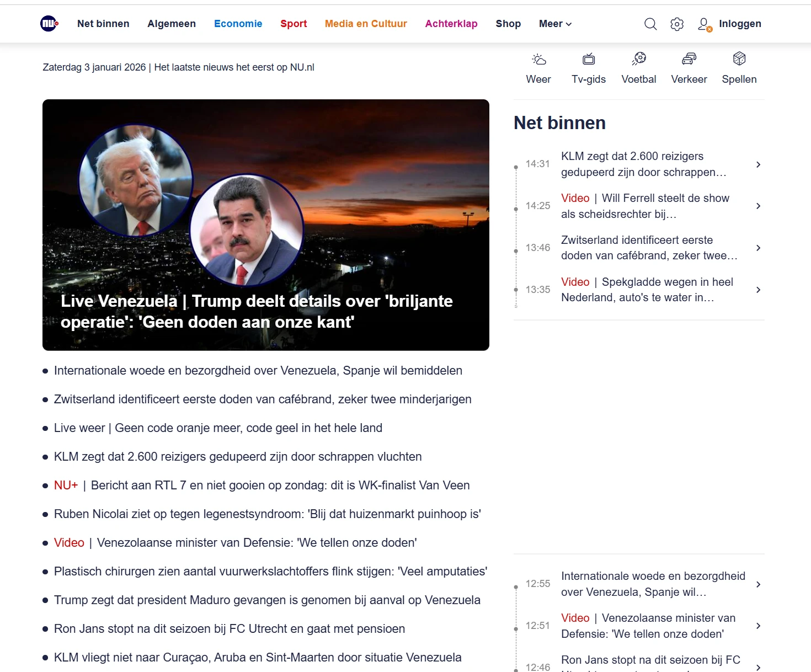Open 14:31 KLM item in Net binnen

(x=639, y=164)
